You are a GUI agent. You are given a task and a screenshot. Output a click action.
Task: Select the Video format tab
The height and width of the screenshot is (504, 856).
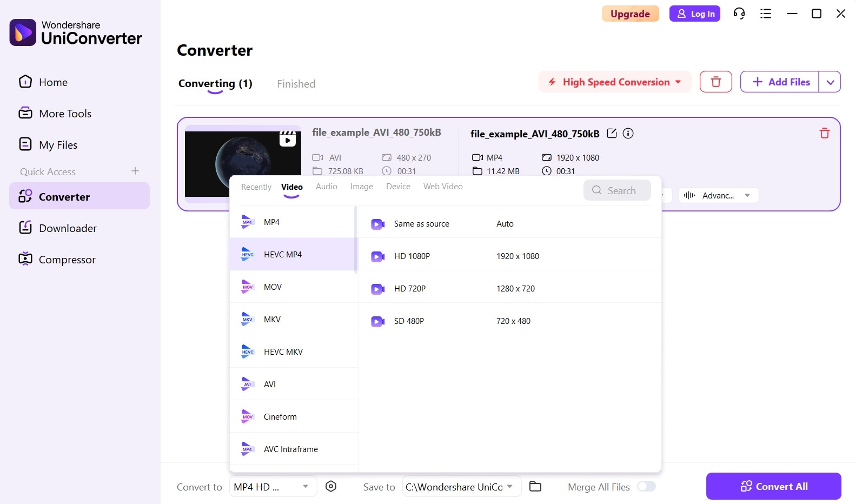coord(292,187)
